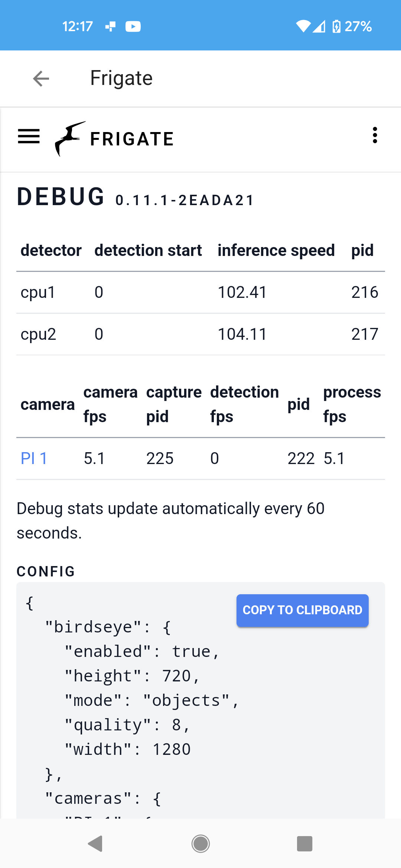Viewport: 401px width, 868px height.
Task: Click the inference speed column header
Action: click(x=276, y=250)
